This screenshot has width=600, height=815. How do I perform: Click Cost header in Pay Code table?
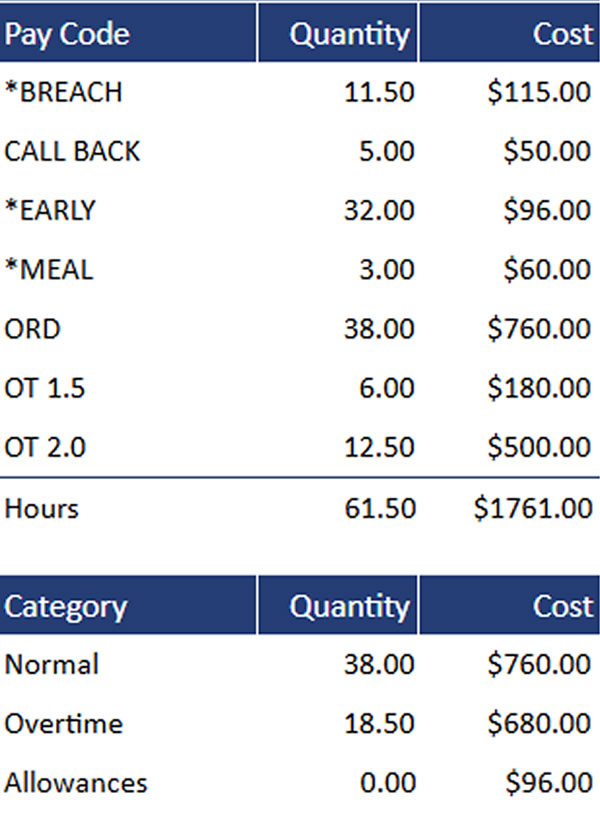click(562, 34)
